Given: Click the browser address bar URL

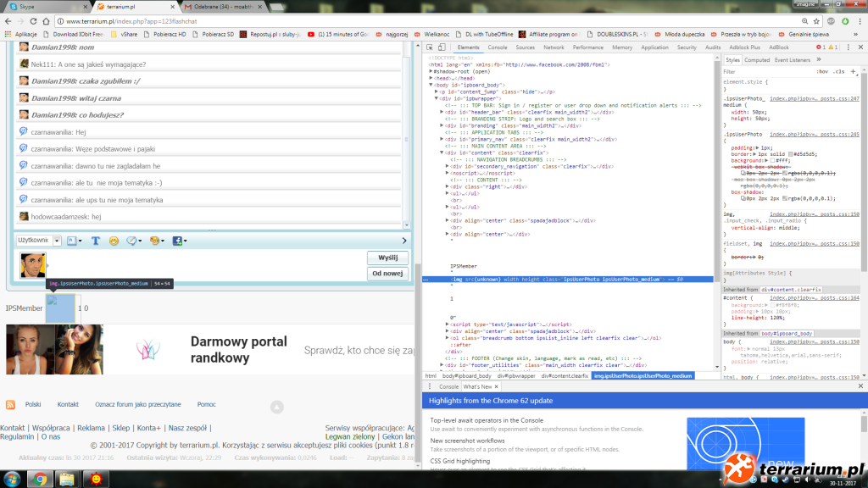Looking at the screenshot, I should (131, 21).
